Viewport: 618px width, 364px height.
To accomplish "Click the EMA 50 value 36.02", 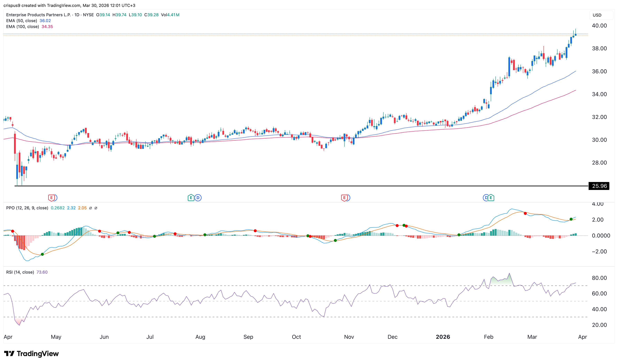I will (x=45, y=21).
